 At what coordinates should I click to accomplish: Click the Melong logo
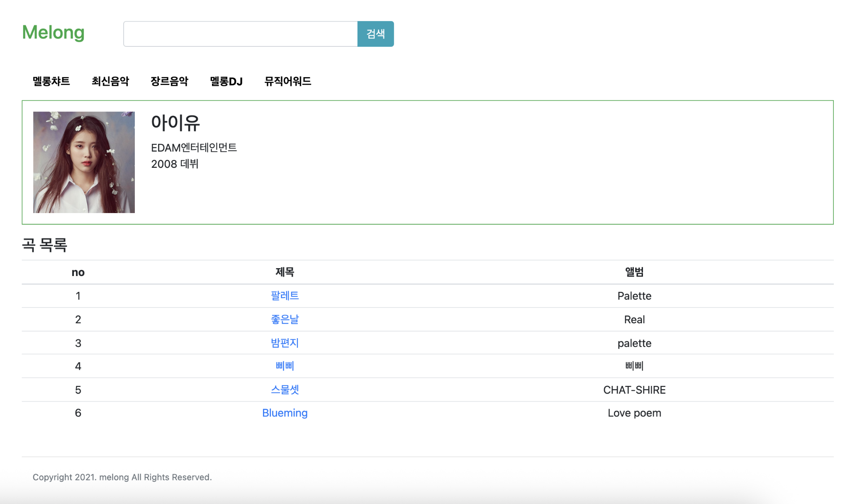coord(53,33)
